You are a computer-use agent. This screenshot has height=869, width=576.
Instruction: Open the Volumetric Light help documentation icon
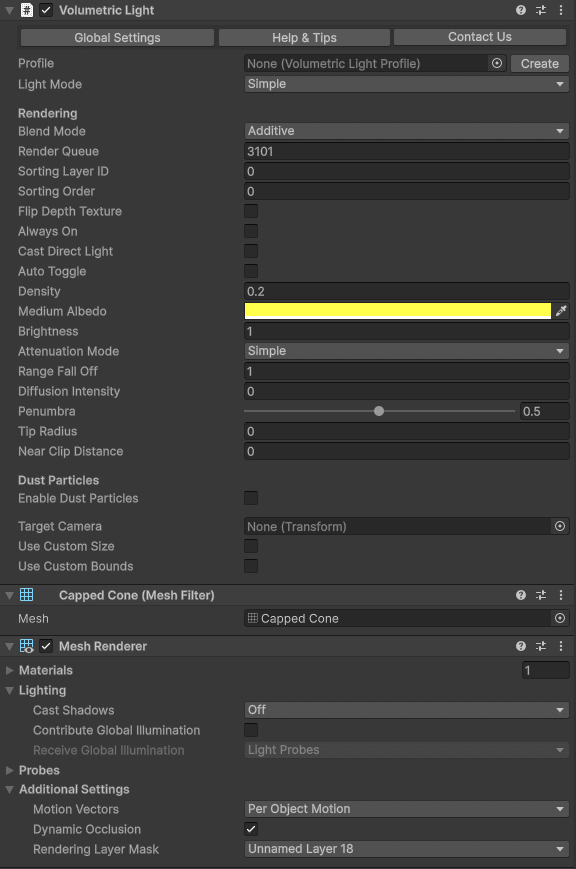519,10
